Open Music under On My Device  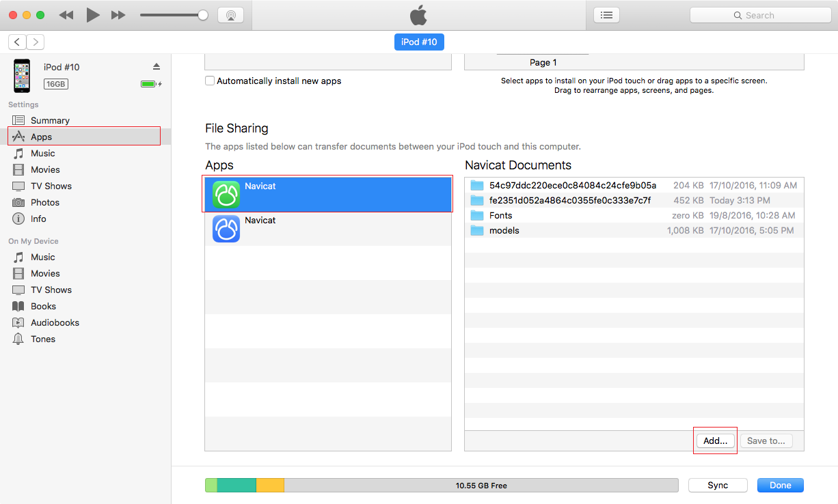[85, 257]
